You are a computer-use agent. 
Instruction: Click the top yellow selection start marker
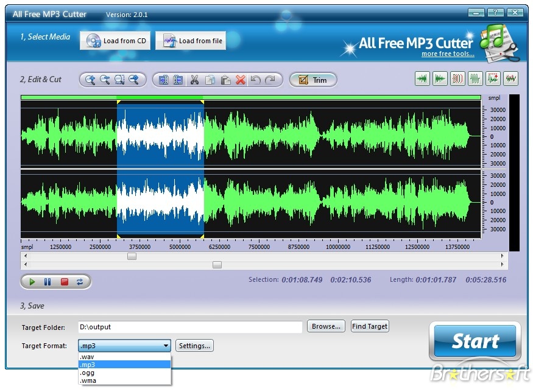pos(119,102)
